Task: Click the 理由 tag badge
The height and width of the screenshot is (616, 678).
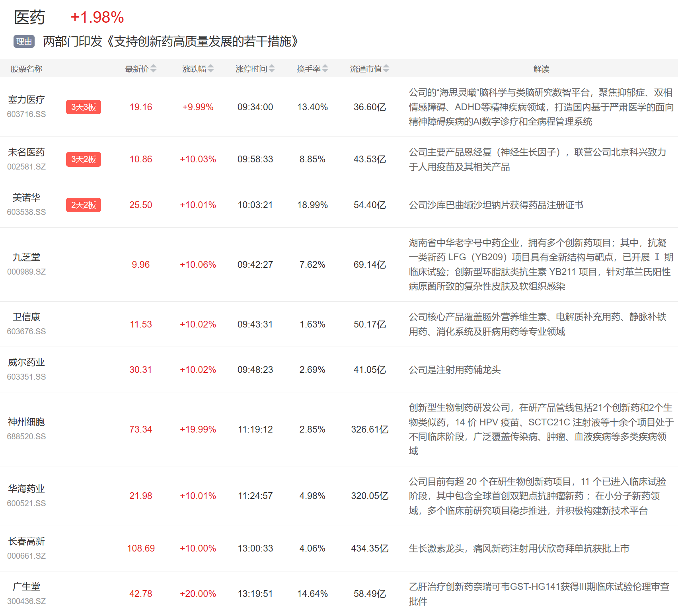Action: pyautogui.click(x=24, y=41)
